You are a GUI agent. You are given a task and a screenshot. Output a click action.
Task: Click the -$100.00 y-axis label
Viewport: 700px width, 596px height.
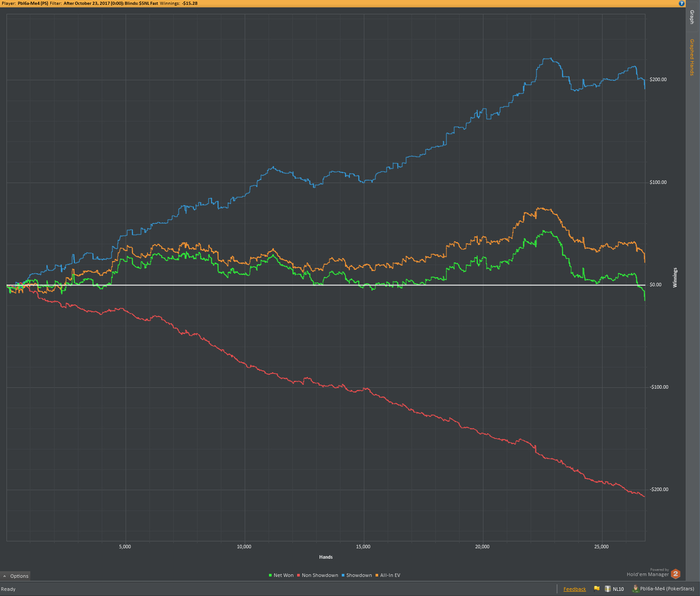pos(659,387)
